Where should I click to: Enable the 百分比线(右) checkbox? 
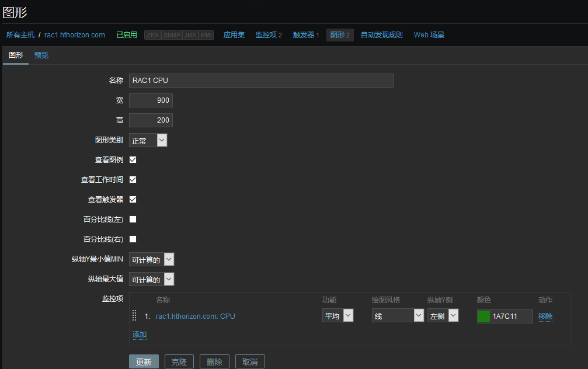(x=133, y=239)
